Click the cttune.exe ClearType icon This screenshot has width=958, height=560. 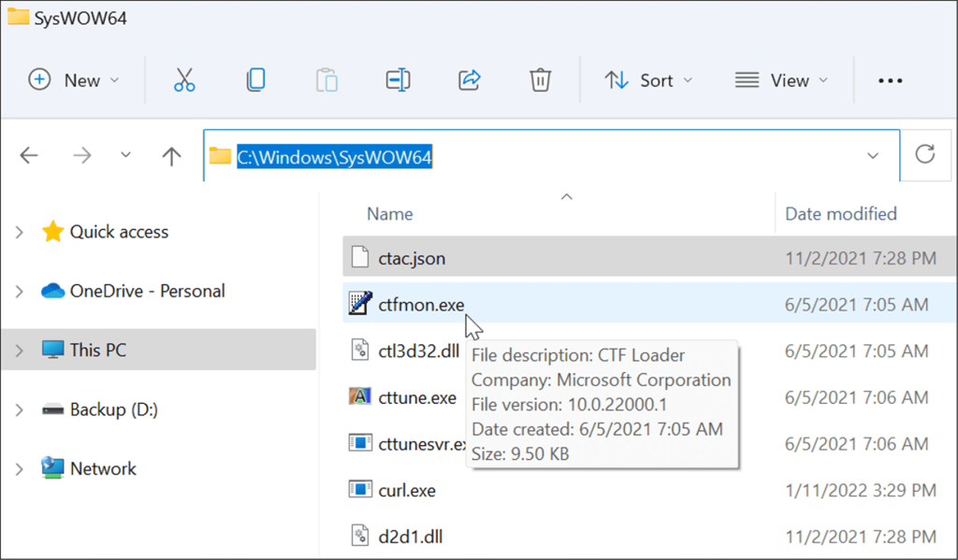(360, 397)
